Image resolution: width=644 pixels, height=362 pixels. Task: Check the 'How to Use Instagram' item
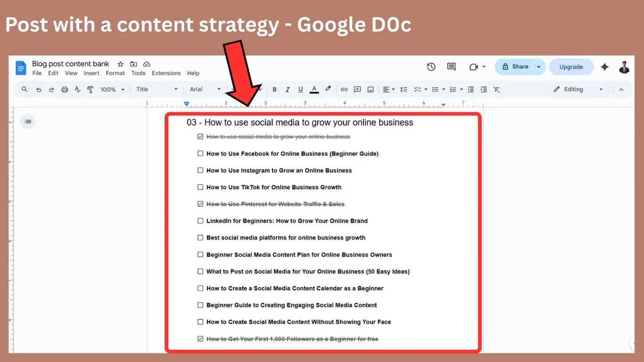click(x=200, y=170)
